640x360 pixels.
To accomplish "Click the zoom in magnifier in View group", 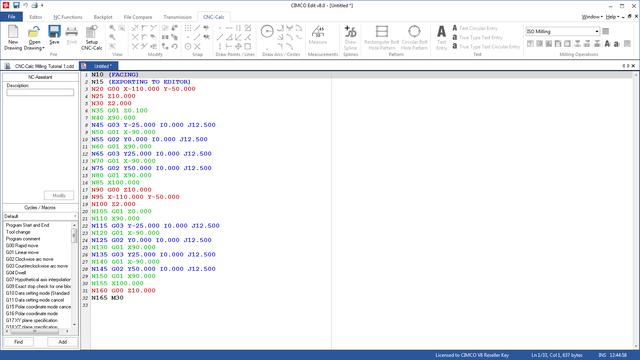I will tap(112, 28).
